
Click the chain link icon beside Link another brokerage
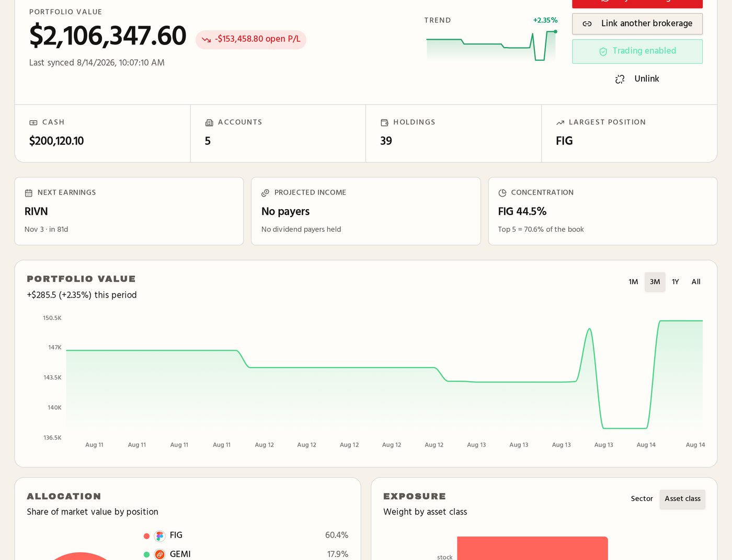587,24
